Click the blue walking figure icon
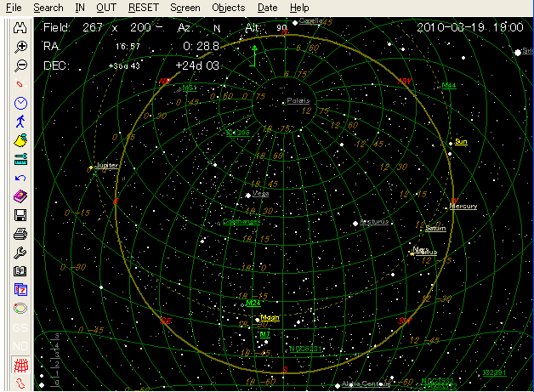 (x=20, y=122)
